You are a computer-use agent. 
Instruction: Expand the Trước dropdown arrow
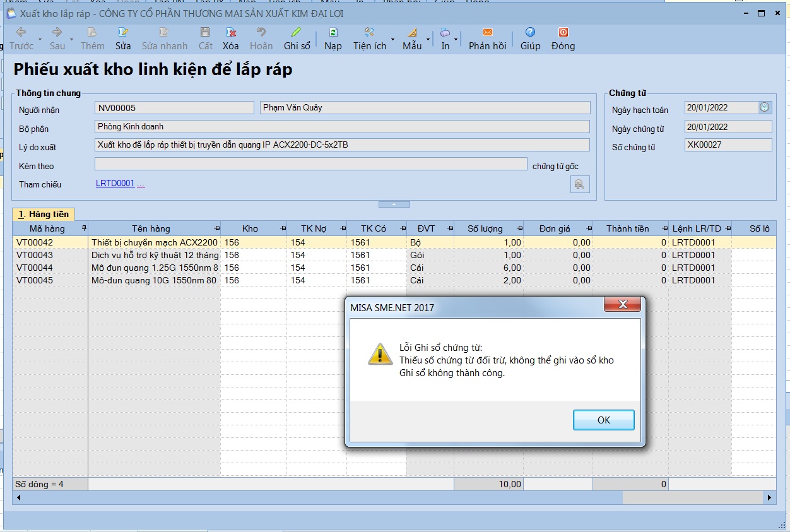tap(39, 40)
